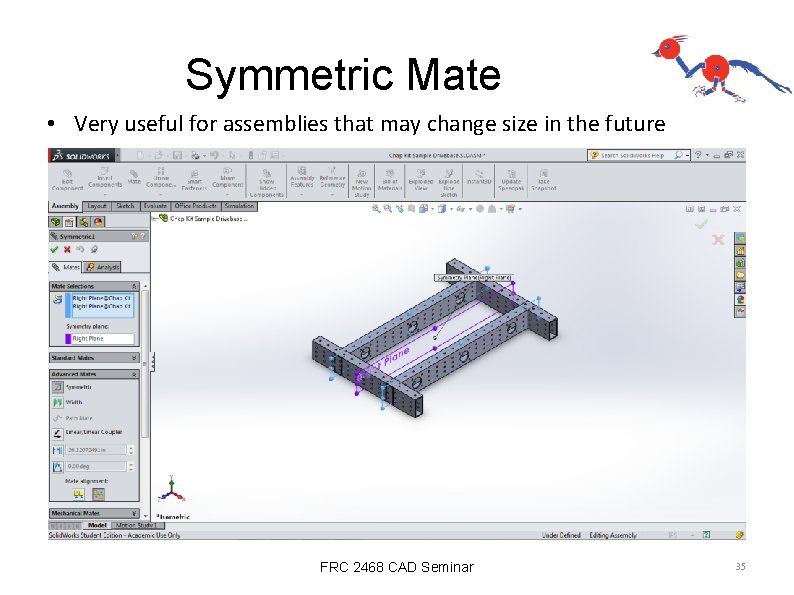Viewport: 794px width, 595px height.
Task: Click the Instant3D icon
Action: click(x=479, y=173)
